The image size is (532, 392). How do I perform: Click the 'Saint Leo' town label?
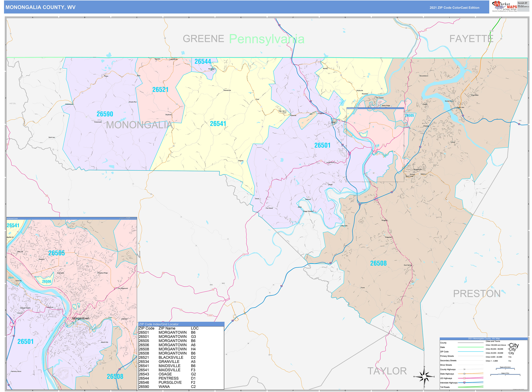(x=52, y=137)
